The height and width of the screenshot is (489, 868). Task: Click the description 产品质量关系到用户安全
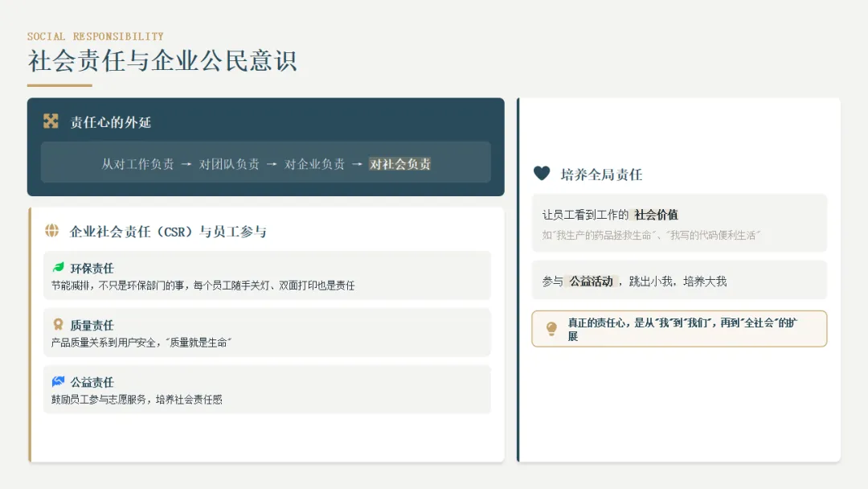141,343
